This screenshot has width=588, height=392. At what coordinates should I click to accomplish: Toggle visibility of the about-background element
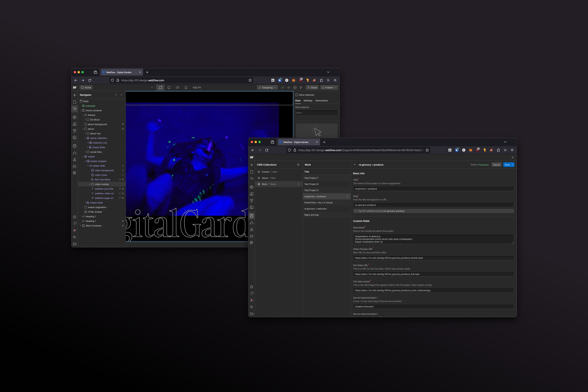coord(123,124)
